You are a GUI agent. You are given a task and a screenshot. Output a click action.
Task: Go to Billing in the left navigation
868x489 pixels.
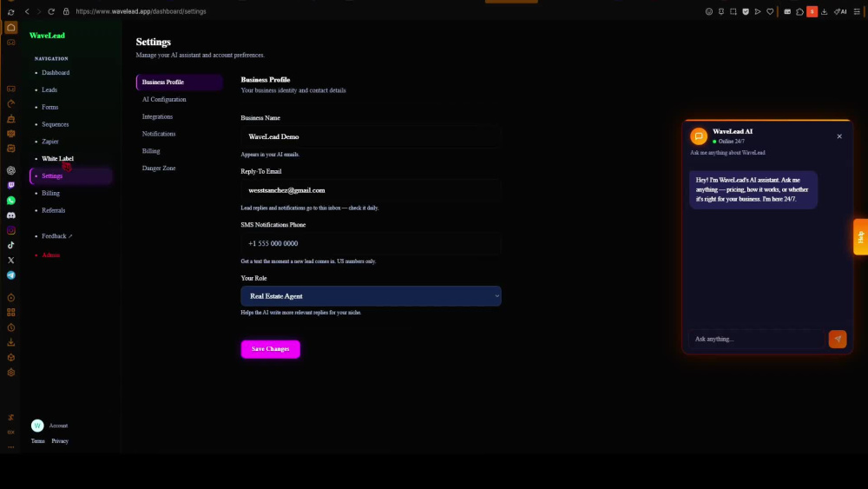tap(50, 194)
